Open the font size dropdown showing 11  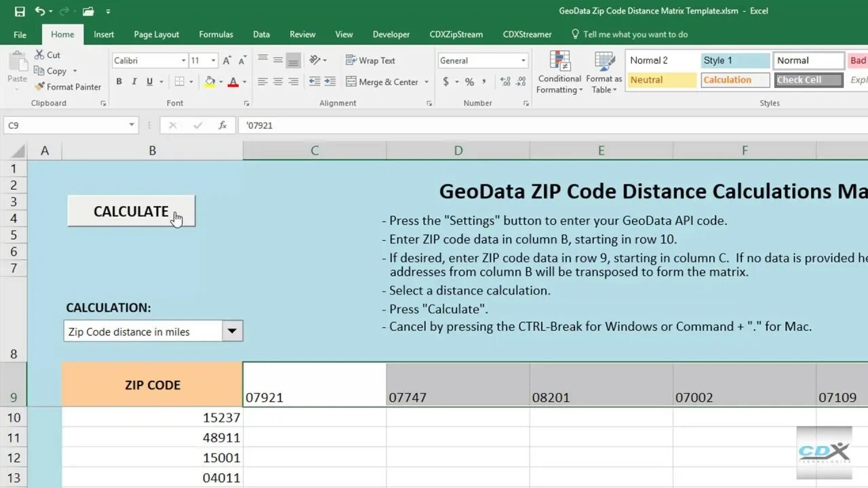pos(213,60)
